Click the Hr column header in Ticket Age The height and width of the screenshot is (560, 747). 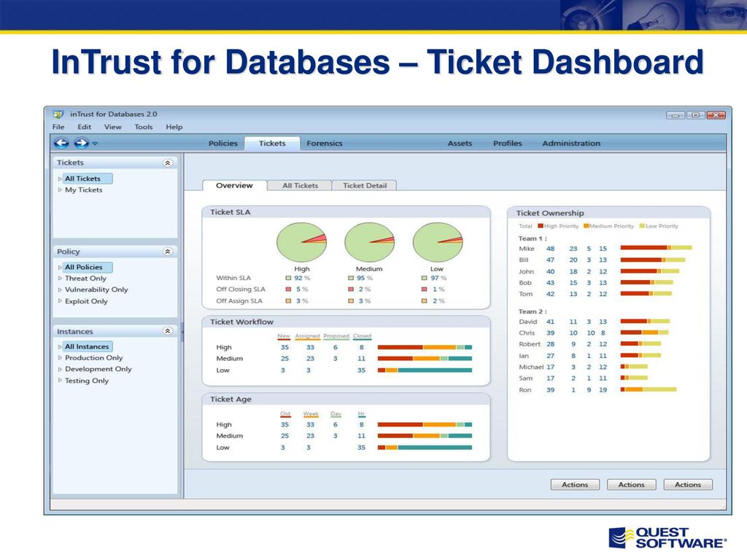[x=361, y=414]
